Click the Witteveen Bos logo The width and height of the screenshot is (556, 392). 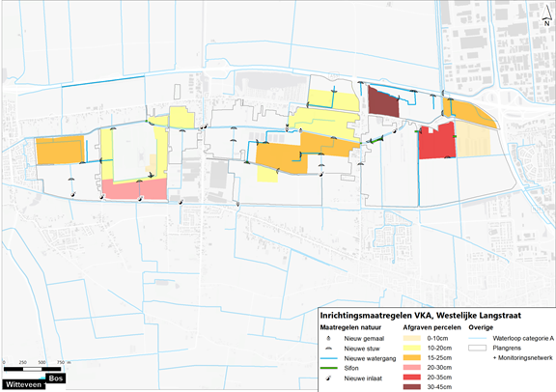(x=34, y=381)
